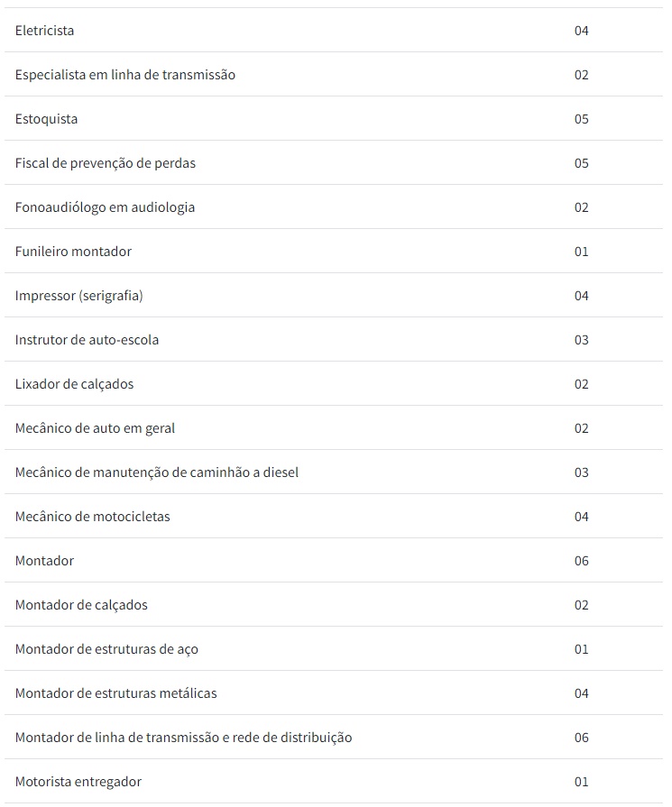Click Lixador de calçados entry
Viewport: 672px width, 807px height.
74,384
